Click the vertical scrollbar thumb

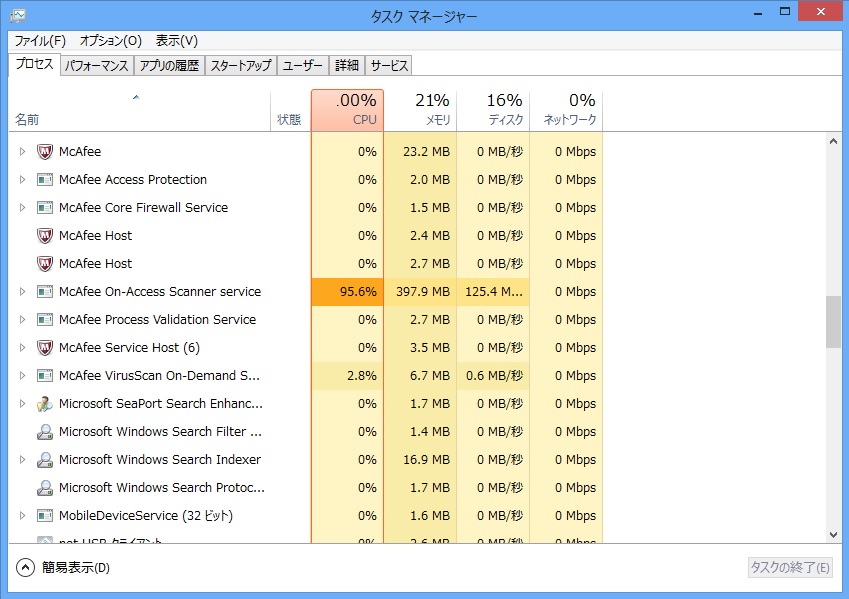(x=833, y=321)
